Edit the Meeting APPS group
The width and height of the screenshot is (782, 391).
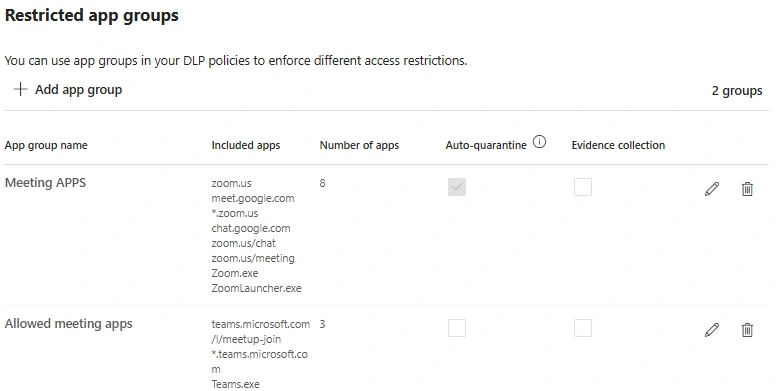[x=712, y=189]
